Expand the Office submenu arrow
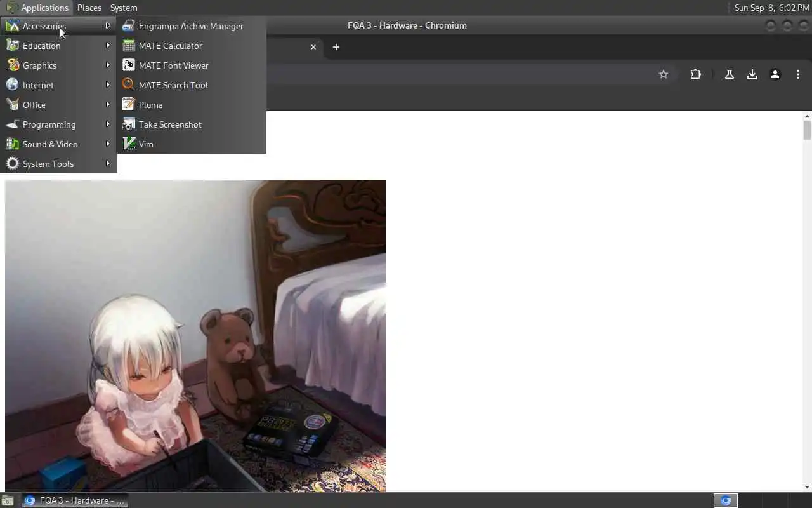Screen dimensions: 812x508 (108, 105)
